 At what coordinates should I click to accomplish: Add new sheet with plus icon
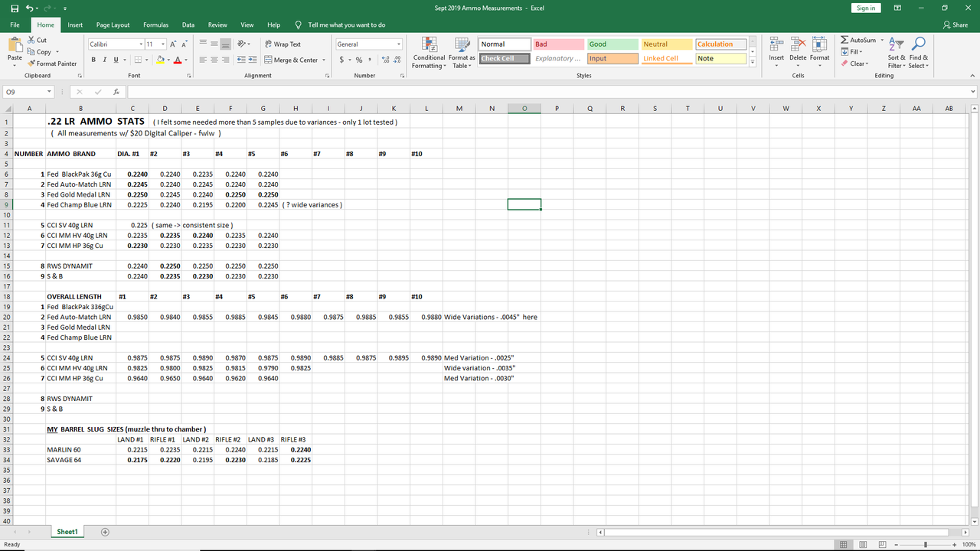tap(105, 532)
